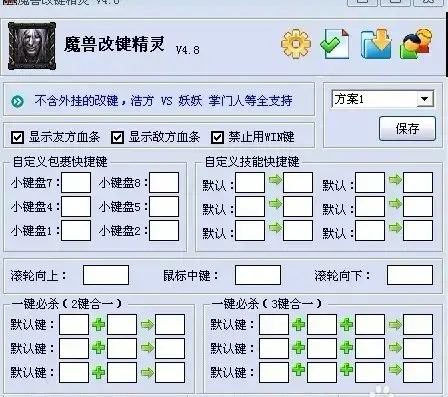
Task: Click first-row target field in right skill column
Action: tap(418, 182)
